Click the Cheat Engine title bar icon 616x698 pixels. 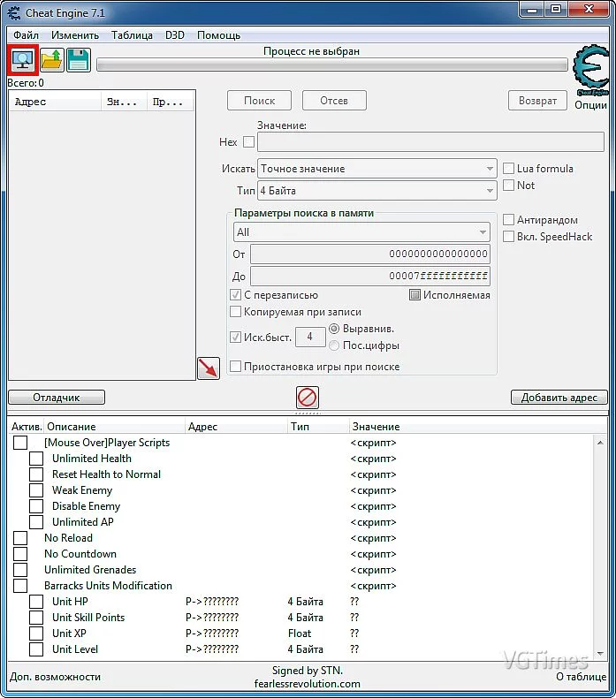click(x=14, y=12)
